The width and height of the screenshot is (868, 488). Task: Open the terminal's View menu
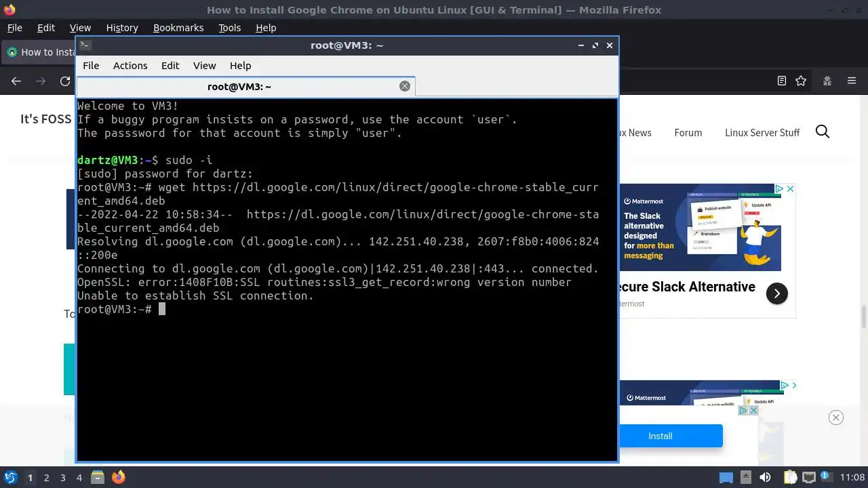pyautogui.click(x=204, y=66)
